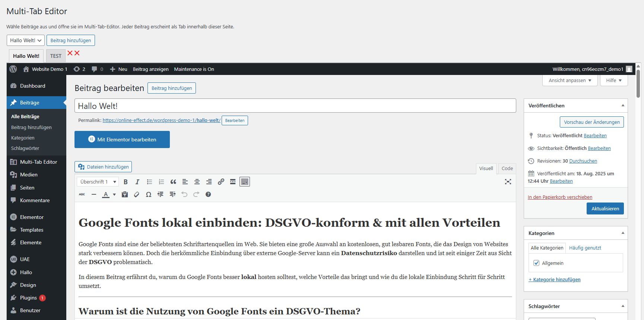Switch to the Code editor tab
Viewport: 644px width, 320px height.
coord(507,169)
